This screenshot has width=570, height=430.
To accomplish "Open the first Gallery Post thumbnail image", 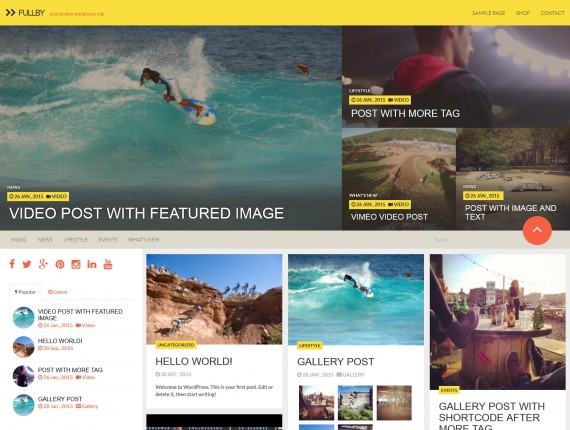I will tap(316, 403).
